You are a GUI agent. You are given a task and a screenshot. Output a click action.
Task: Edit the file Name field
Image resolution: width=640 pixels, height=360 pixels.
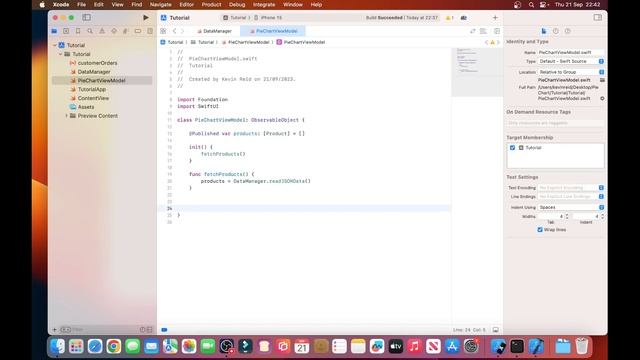pyautogui.click(x=571, y=52)
